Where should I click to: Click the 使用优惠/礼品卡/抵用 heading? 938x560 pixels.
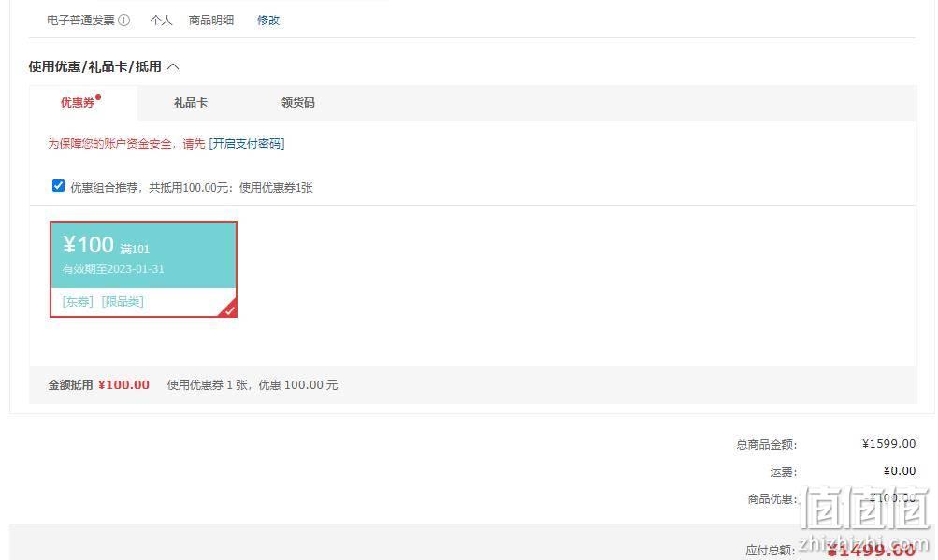point(95,66)
